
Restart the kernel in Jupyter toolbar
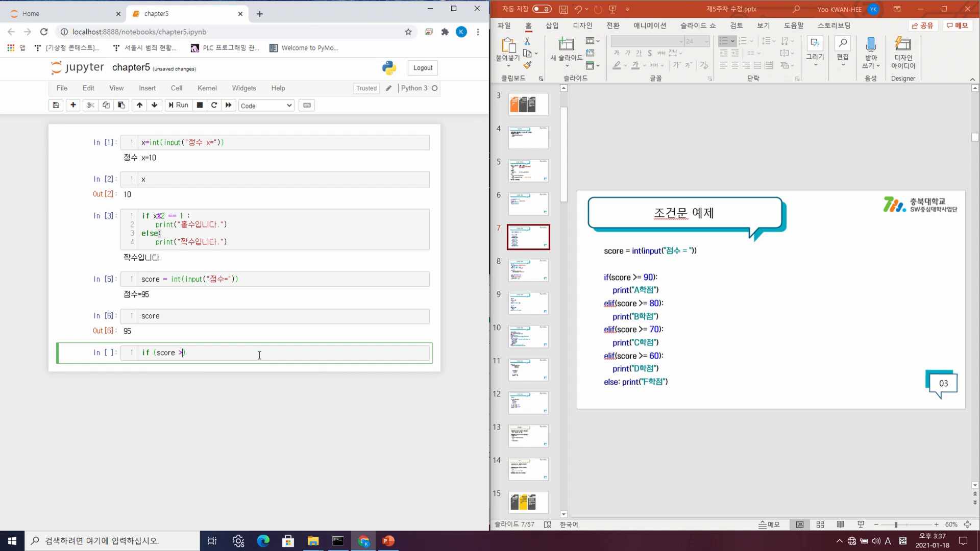click(x=214, y=105)
